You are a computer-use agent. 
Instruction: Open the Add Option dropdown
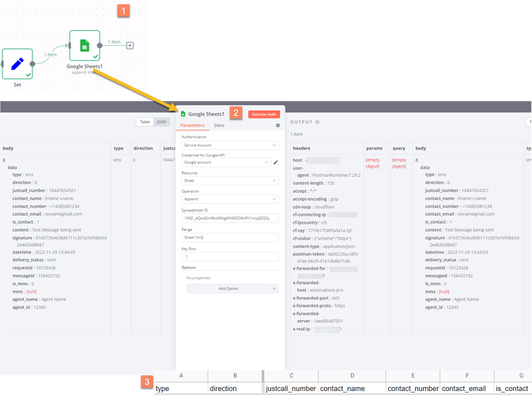coord(232,288)
